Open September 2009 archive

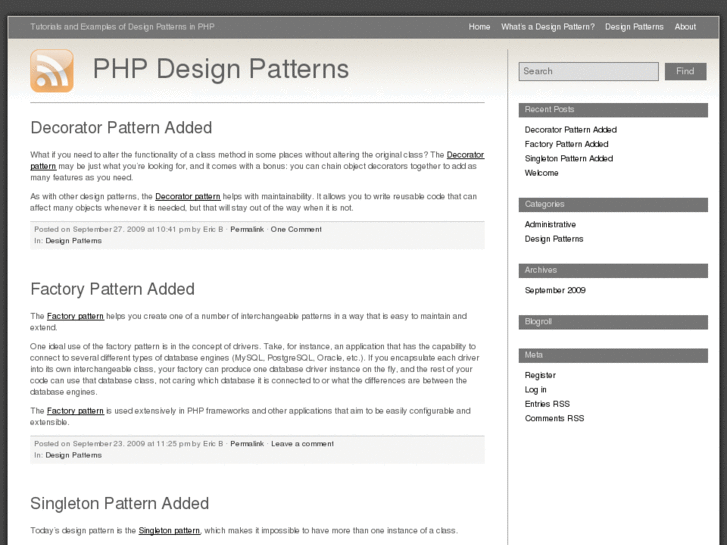coord(555,291)
